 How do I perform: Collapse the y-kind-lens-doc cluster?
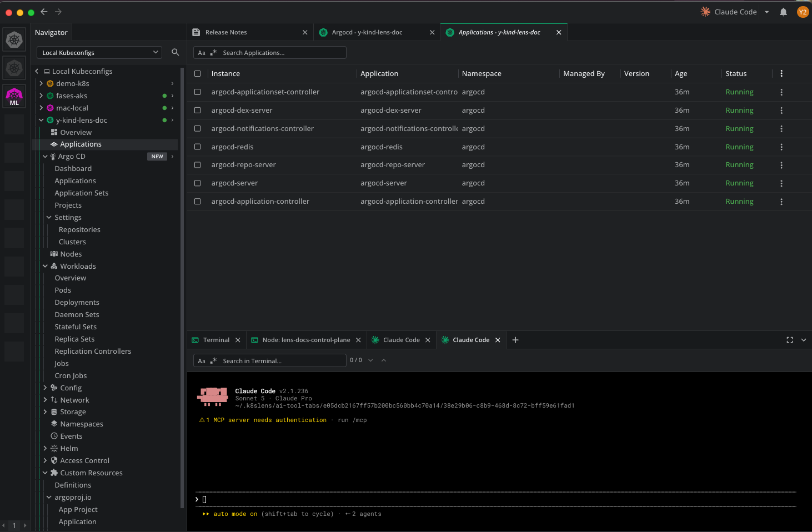41,120
